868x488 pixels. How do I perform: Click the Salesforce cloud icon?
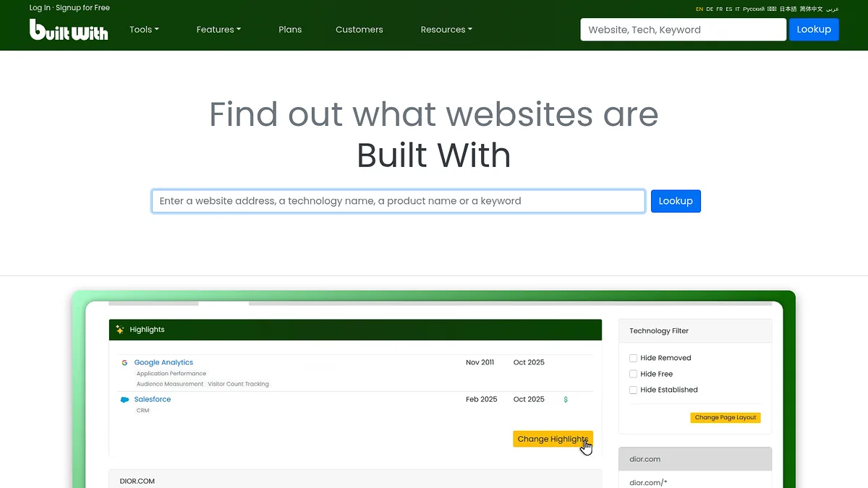(x=124, y=400)
